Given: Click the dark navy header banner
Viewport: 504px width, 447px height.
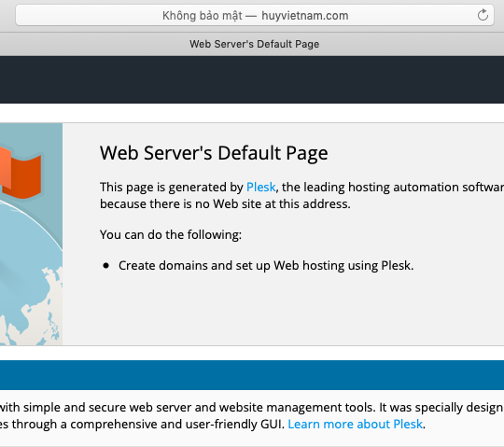Looking at the screenshot, I should [x=252, y=79].
